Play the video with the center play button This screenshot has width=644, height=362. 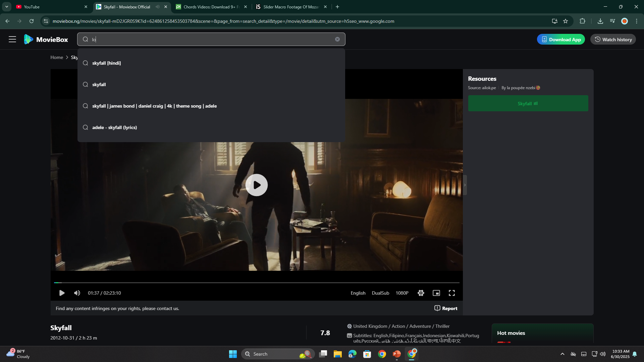coord(257,185)
